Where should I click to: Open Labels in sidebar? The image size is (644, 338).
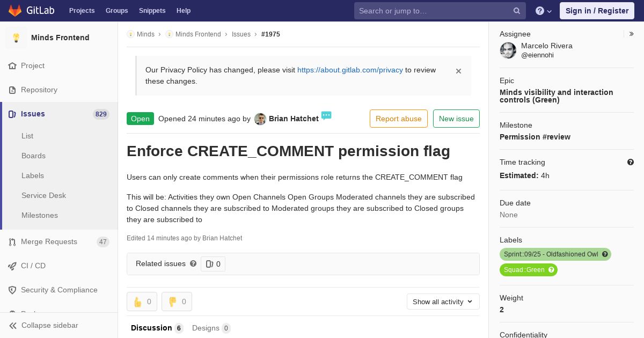tap(33, 176)
